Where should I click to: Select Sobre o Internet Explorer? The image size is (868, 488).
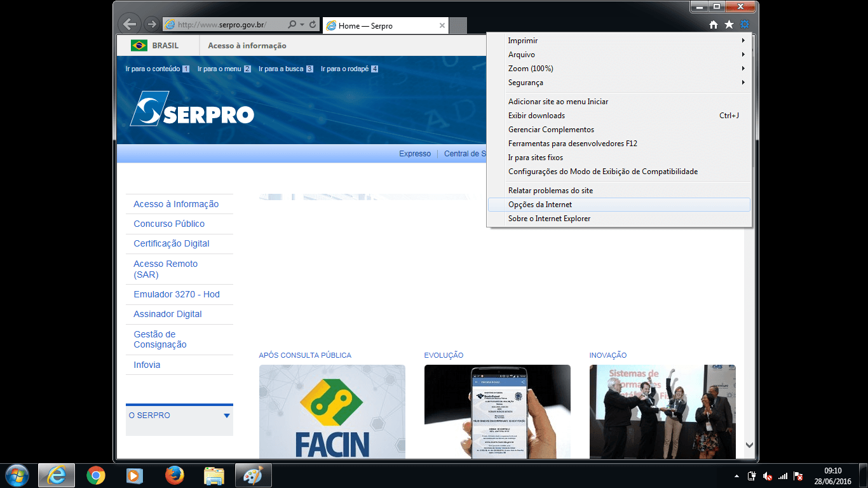coord(620,219)
